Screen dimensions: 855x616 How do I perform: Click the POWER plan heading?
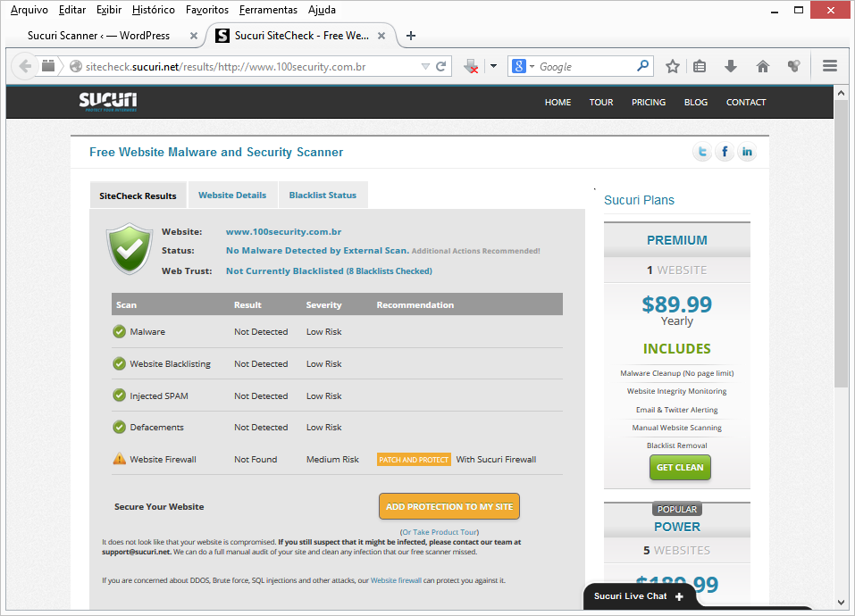click(676, 527)
